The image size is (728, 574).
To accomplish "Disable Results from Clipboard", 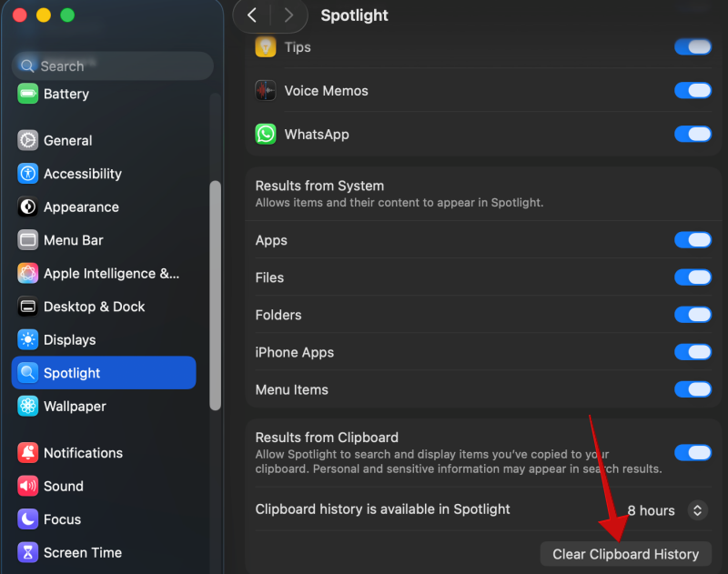I will [x=693, y=452].
